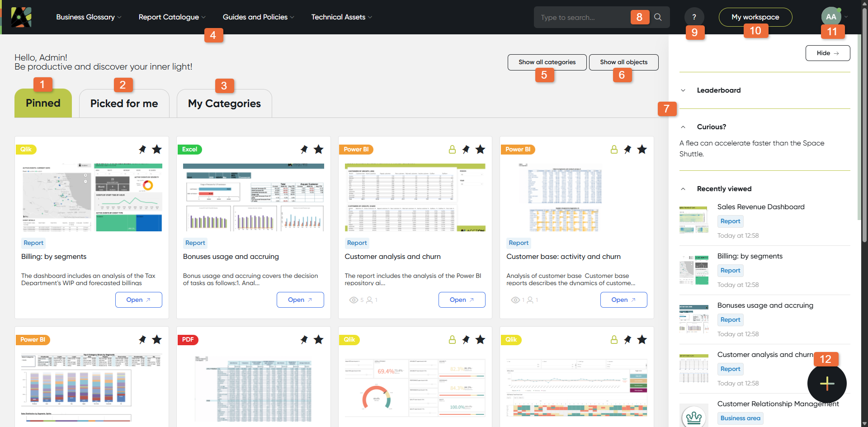The image size is (868, 427).
Task: Open the help question mark icon
Action: [694, 17]
